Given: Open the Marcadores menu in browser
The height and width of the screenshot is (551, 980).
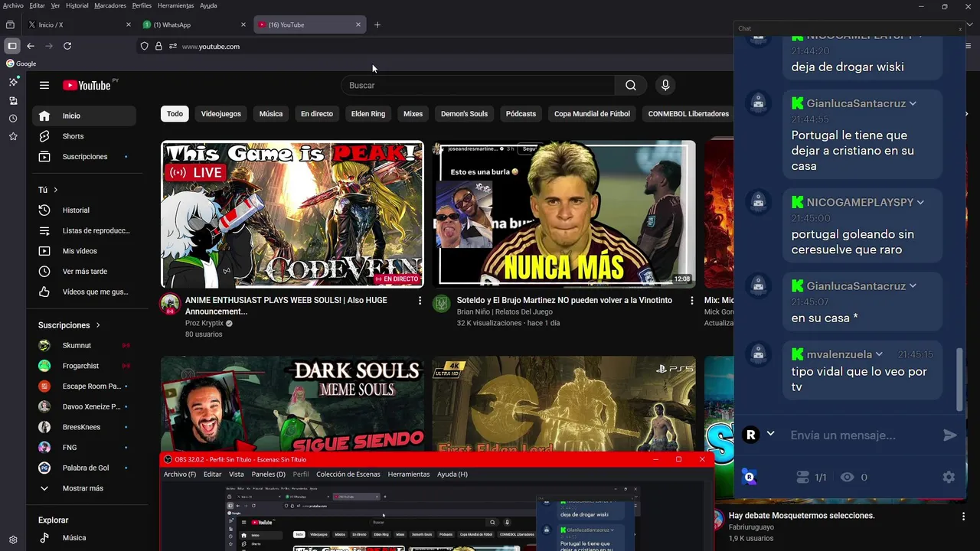Looking at the screenshot, I should pyautogui.click(x=110, y=5).
